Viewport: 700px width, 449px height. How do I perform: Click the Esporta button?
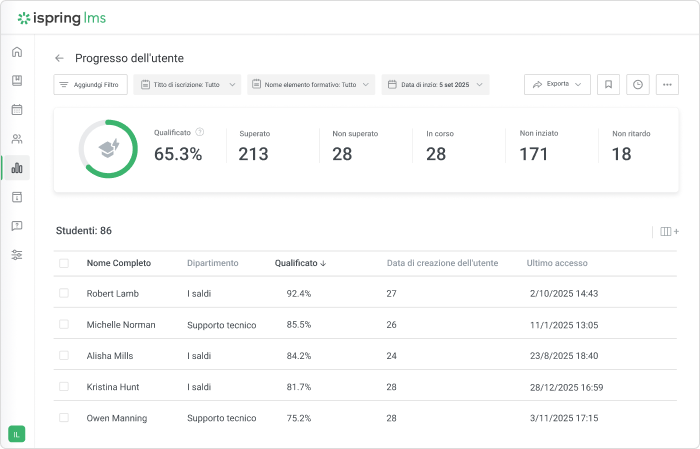point(557,85)
